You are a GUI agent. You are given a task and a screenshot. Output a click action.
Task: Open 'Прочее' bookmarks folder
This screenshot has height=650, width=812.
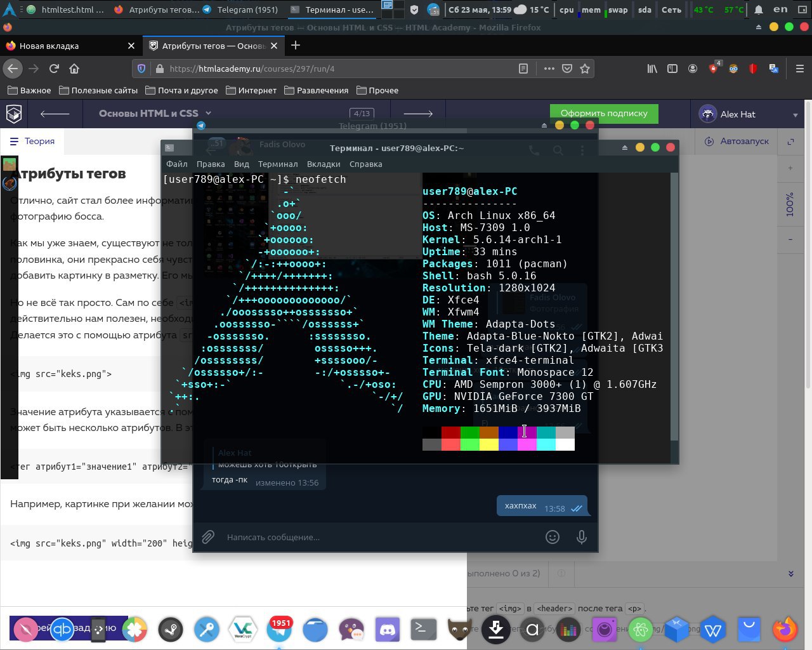tap(377, 90)
